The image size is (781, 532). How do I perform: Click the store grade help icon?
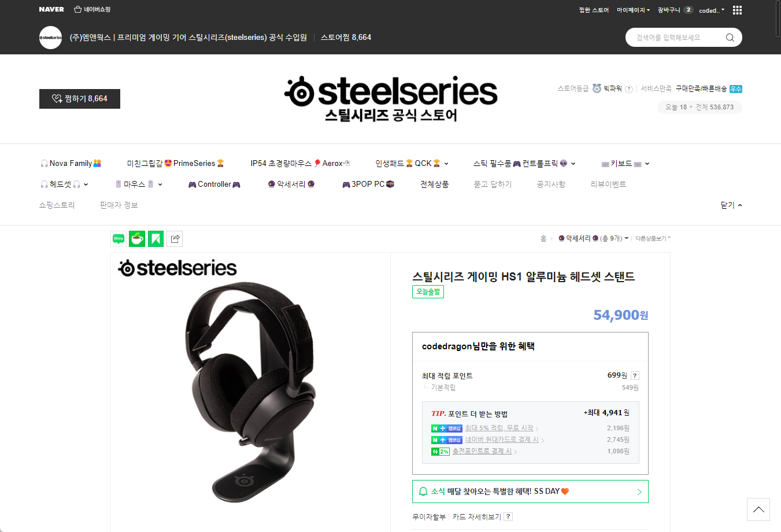[x=629, y=89]
